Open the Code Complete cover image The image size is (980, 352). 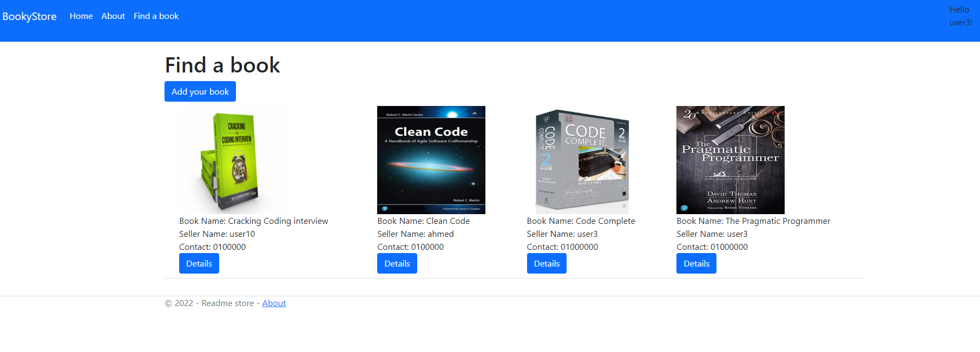coord(581,160)
